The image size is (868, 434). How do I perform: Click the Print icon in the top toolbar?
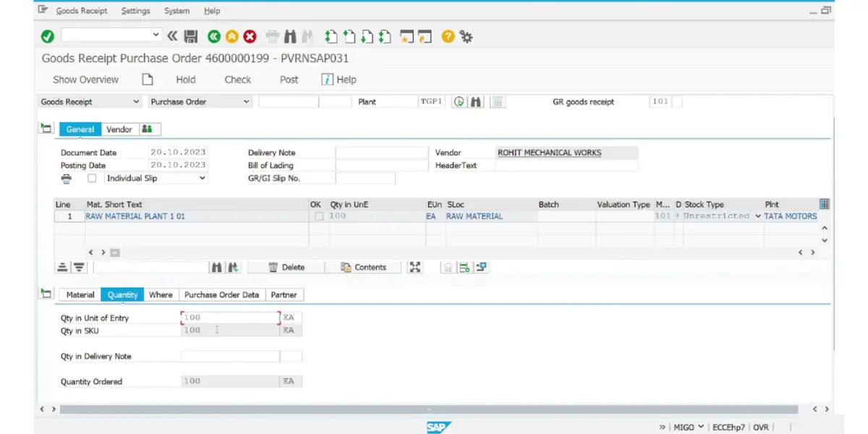coord(273,36)
